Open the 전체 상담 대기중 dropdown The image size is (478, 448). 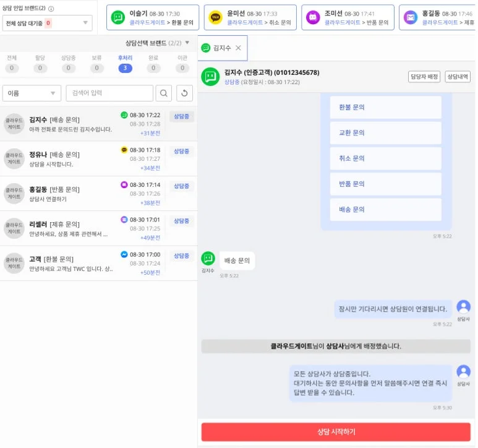(47, 23)
